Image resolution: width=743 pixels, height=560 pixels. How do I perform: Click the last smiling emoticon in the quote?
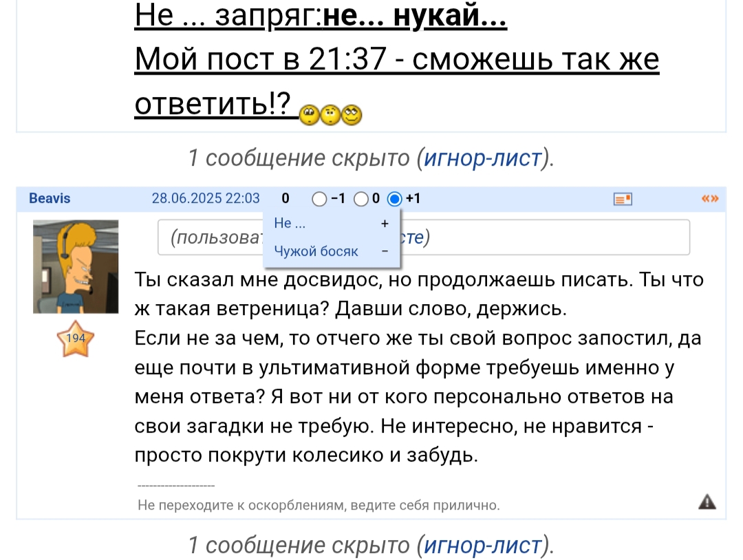(x=352, y=114)
